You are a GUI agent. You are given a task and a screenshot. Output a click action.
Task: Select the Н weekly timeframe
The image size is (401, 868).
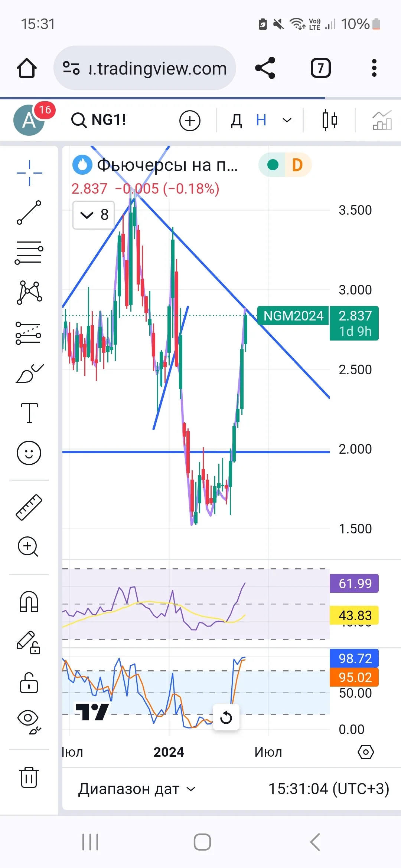click(261, 120)
